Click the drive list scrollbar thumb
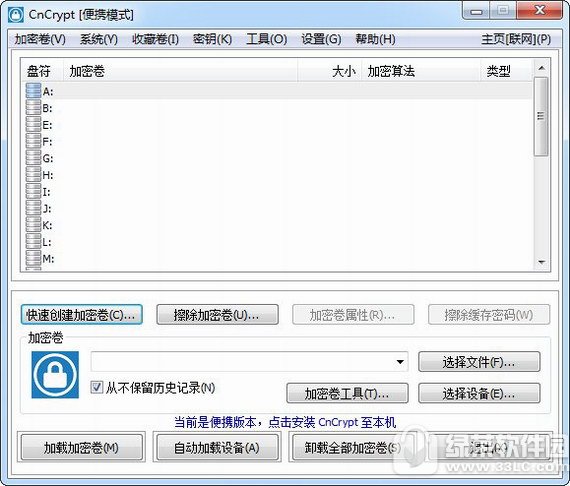The width and height of the screenshot is (570, 486). [541, 116]
